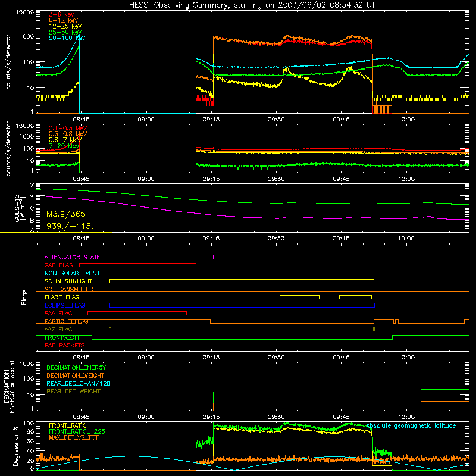The height and width of the screenshot is (476, 476).
Task: Click the 'DECIMATION ENERGY or weight' axis label
Action: click(9, 386)
